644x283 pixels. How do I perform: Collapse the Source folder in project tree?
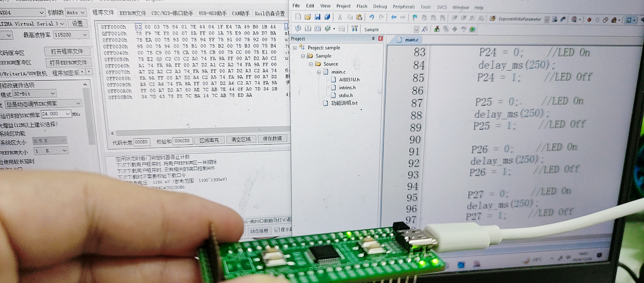tap(311, 64)
